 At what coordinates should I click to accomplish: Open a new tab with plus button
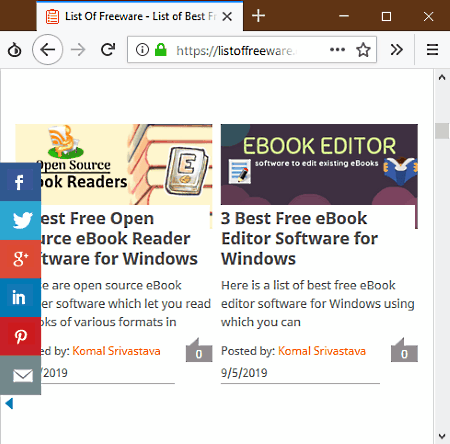pos(258,16)
